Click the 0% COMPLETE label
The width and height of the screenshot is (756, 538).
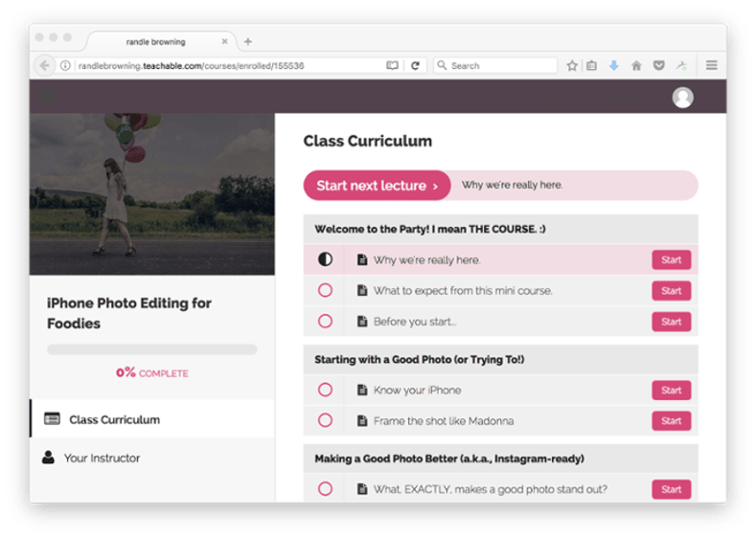pos(152,373)
